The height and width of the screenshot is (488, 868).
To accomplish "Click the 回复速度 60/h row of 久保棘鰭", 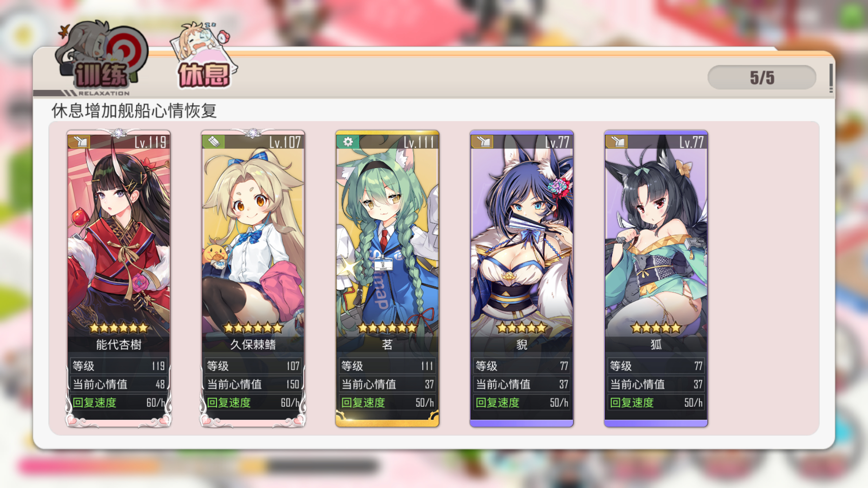I will click(253, 403).
